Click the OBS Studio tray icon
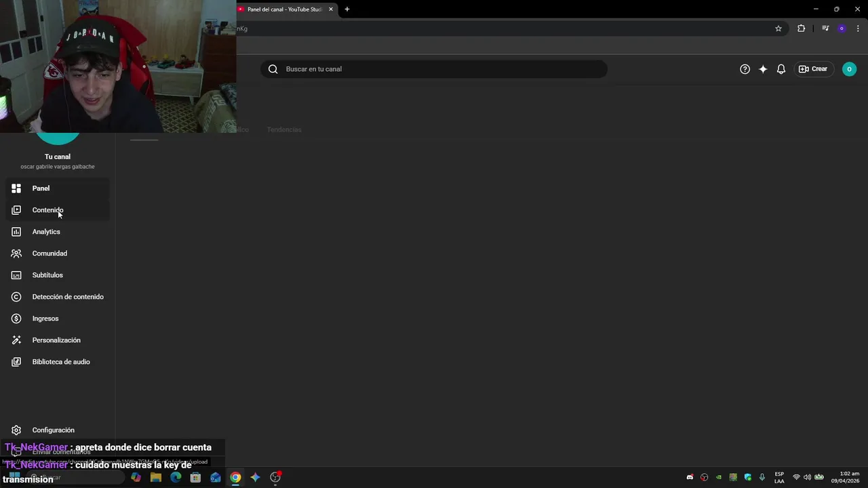The height and width of the screenshot is (488, 868). [705, 477]
